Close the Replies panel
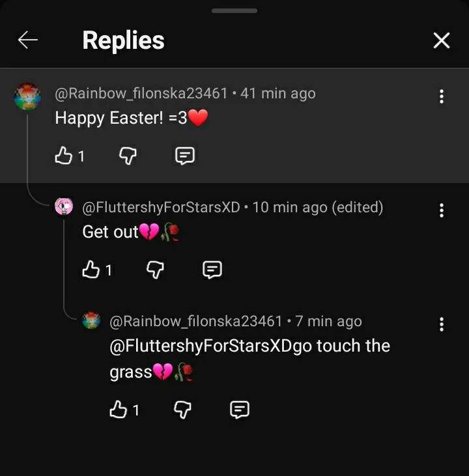Image resolution: width=469 pixels, height=476 pixels. [442, 40]
